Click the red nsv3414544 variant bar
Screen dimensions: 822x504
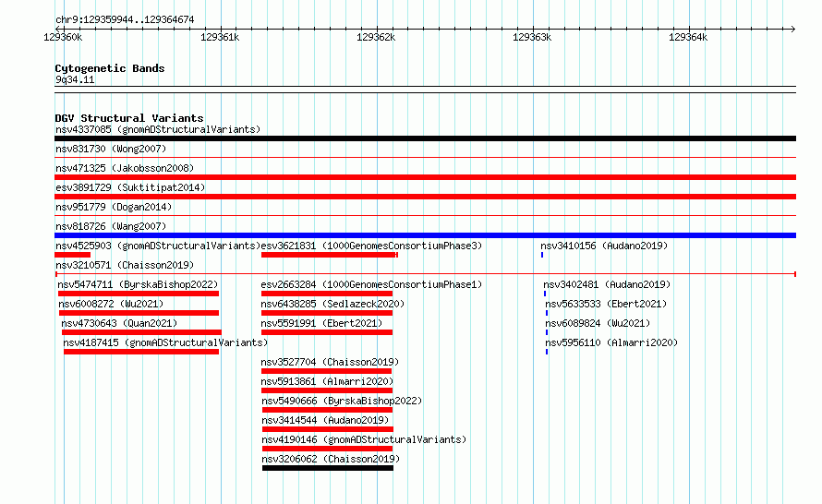(328, 429)
